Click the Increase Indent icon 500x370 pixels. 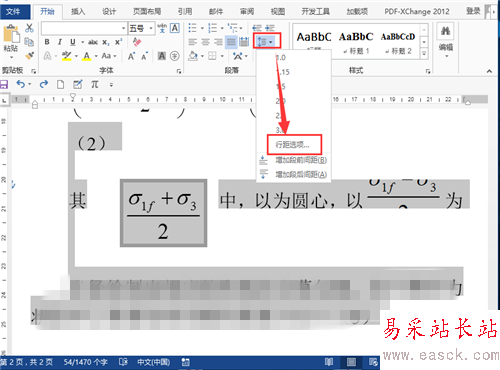click(x=270, y=28)
